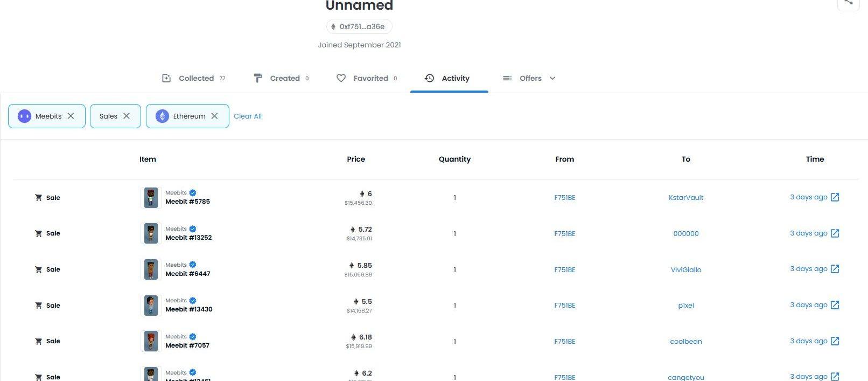Click the Clear All filters link

(248, 116)
